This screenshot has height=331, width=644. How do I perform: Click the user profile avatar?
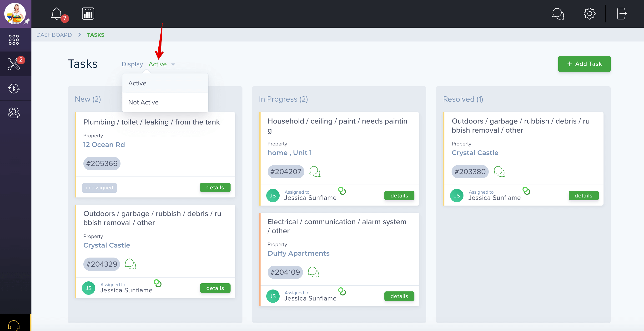coord(15,14)
